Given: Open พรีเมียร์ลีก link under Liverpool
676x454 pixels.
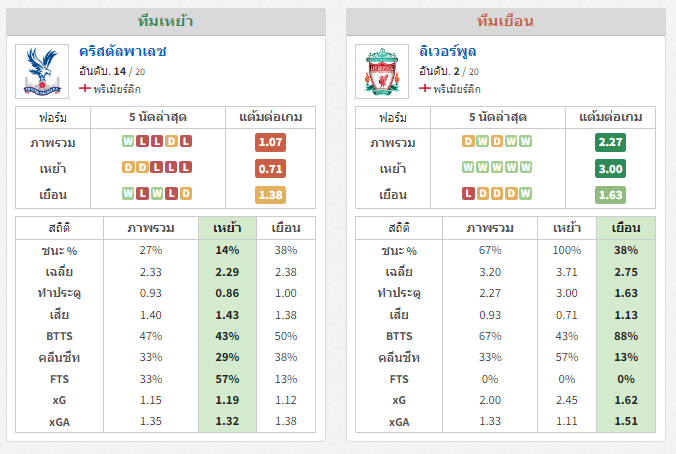Looking at the screenshot, I should [457, 89].
